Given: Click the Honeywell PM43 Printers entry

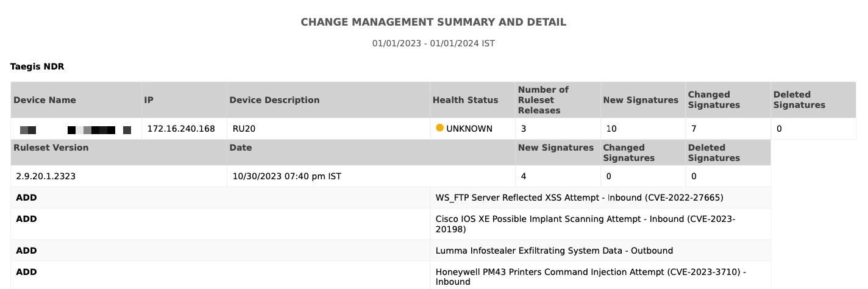Looking at the screenshot, I should pyautogui.click(x=591, y=277).
